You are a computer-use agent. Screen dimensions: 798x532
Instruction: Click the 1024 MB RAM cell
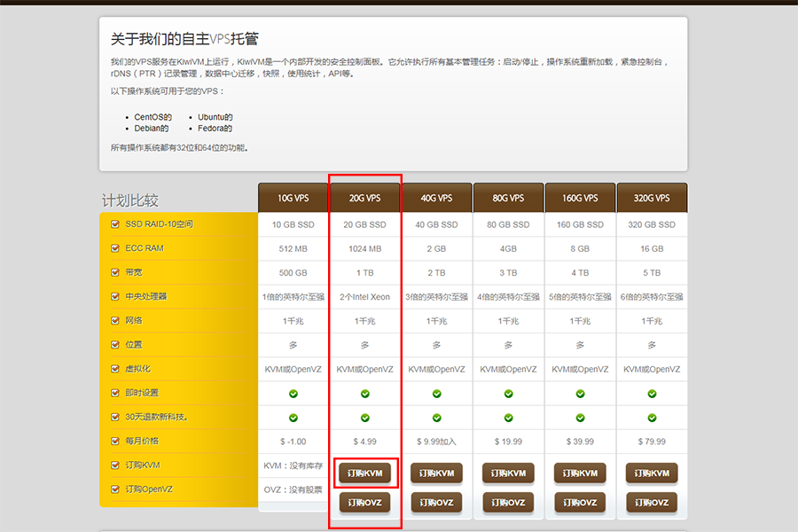(365, 248)
